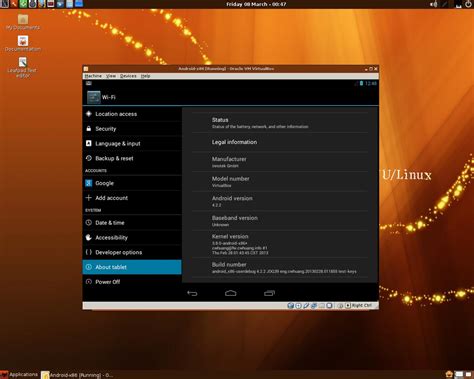Click the Baseband version row
The height and width of the screenshot is (379, 474).
click(x=280, y=221)
